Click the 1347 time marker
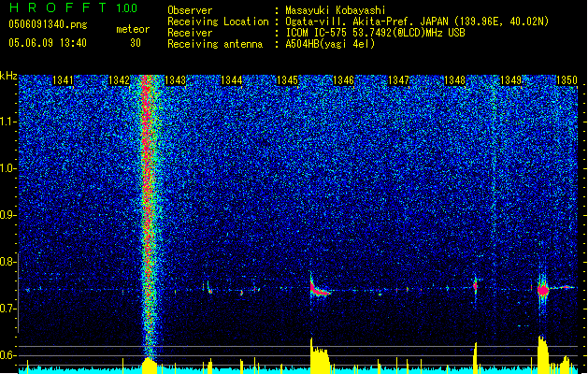The width and height of the screenshot is (588, 374). click(398, 80)
